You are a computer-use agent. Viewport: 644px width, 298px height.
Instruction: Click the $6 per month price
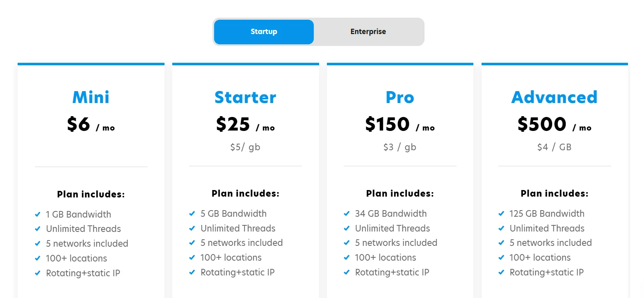click(x=91, y=124)
